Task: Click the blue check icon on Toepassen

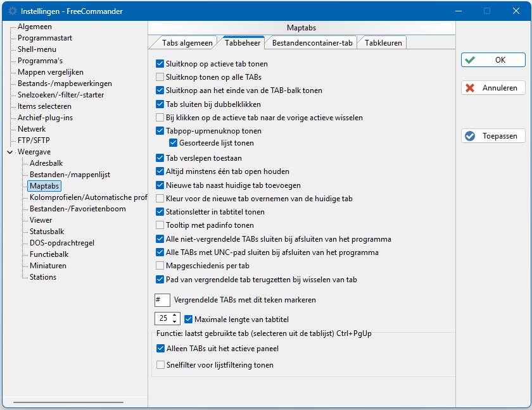Action: 470,136
